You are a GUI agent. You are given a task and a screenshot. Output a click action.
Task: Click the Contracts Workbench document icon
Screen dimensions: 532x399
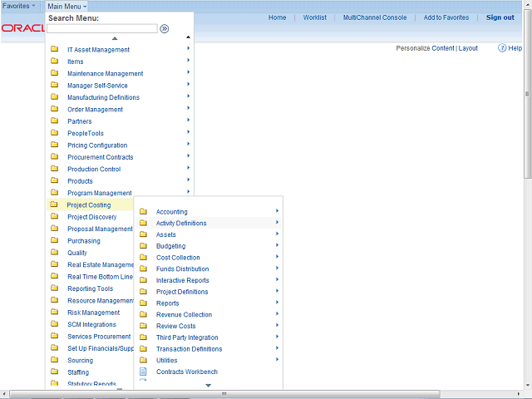pyautogui.click(x=143, y=372)
